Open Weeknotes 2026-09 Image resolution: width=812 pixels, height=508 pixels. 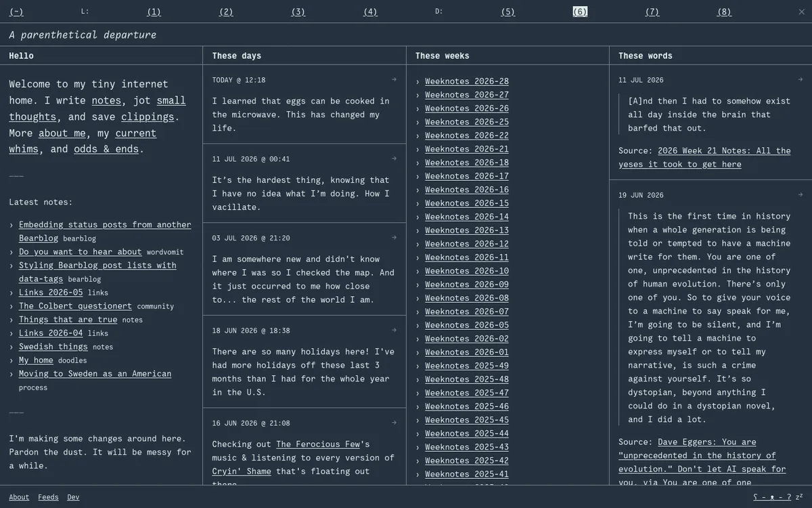click(x=467, y=284)
